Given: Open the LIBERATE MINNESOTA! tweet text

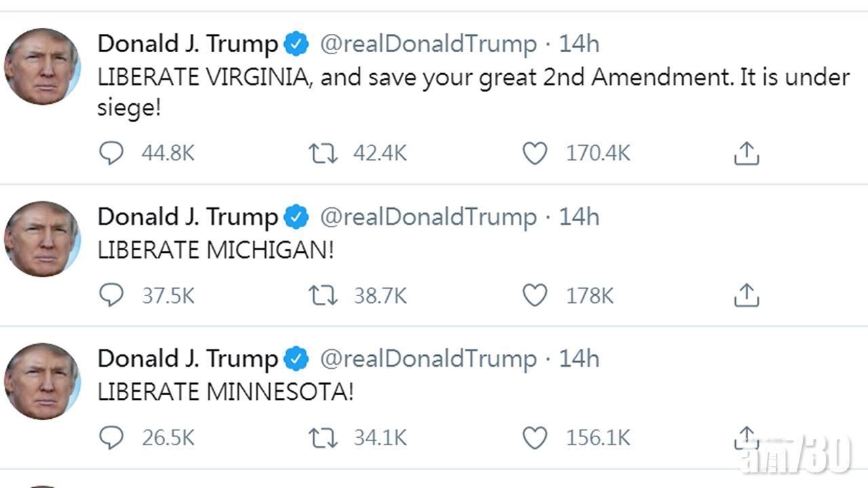Looking at the screenshot, I should click(x=225, y=392).
